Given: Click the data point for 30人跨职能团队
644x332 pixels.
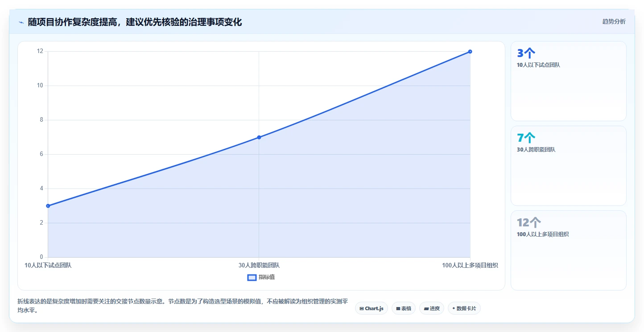Looking at the screenshot, I should (x=259, y=137).
